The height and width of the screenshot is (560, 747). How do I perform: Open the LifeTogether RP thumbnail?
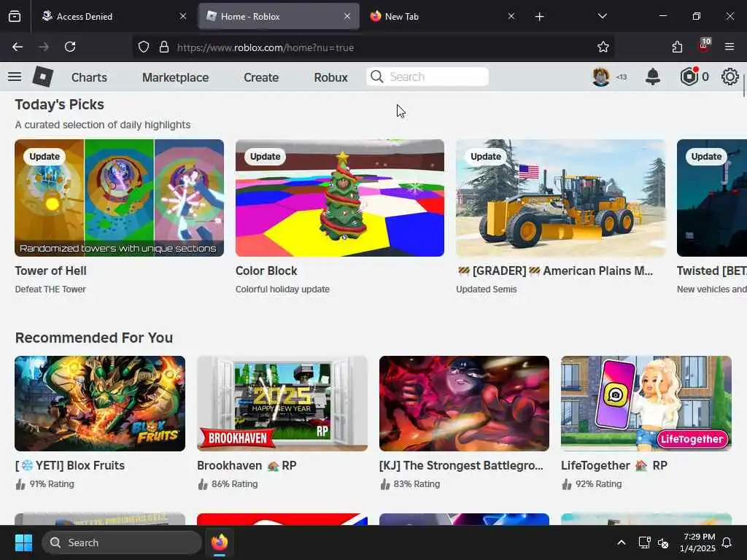[x=646, y=403]
